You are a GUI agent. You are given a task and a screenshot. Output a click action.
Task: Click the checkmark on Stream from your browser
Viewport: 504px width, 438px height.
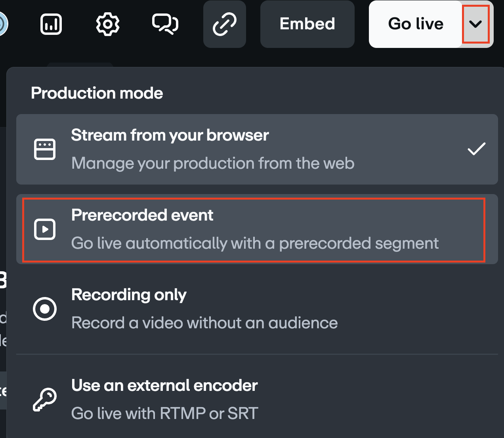pos(476,148)
